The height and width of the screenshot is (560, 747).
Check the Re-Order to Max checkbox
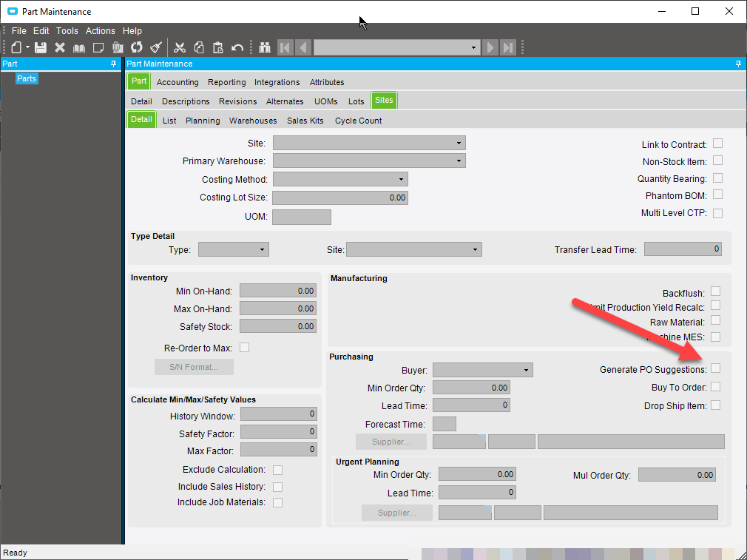click(x=244, y=348)
